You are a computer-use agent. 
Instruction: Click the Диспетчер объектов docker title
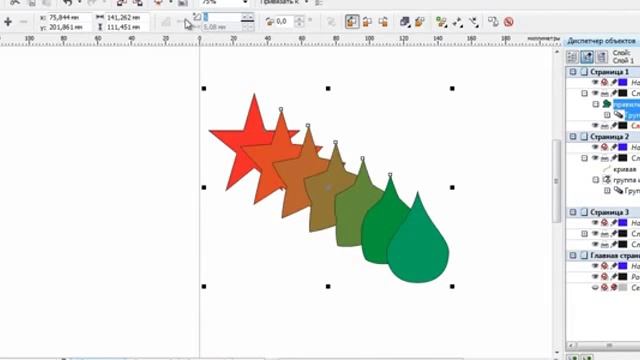point(601,41)
